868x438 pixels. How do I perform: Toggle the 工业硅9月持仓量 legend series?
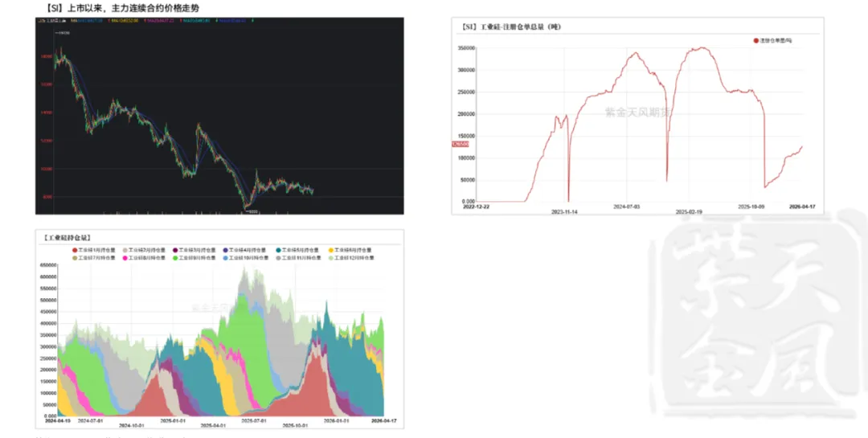pyautogui.click(x=194, y=258)
